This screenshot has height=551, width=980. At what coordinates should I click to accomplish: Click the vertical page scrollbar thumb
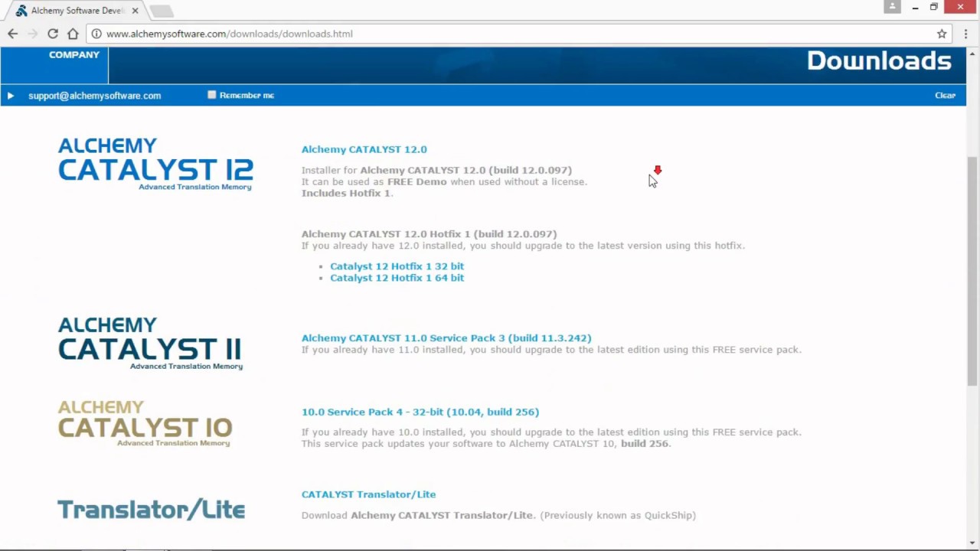(x=972, y=272)
